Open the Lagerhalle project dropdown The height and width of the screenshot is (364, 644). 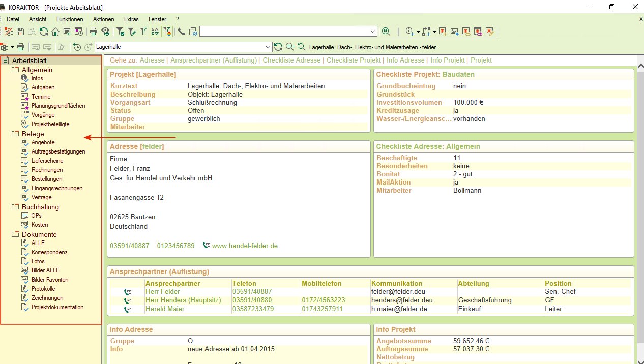(269, 47)
